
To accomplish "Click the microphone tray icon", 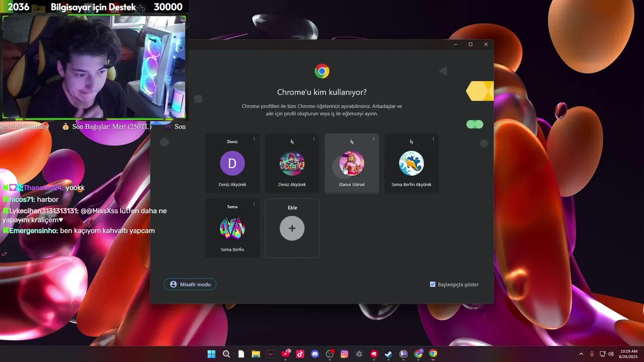I will point(592,354).
